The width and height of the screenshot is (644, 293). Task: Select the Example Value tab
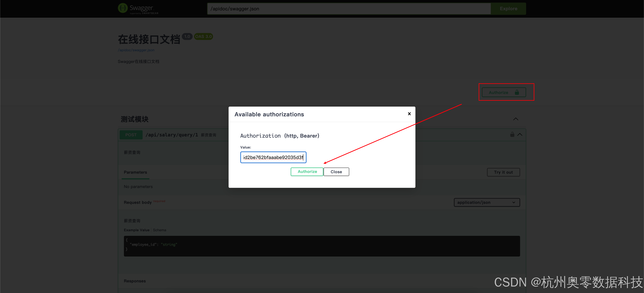(137, 230)
